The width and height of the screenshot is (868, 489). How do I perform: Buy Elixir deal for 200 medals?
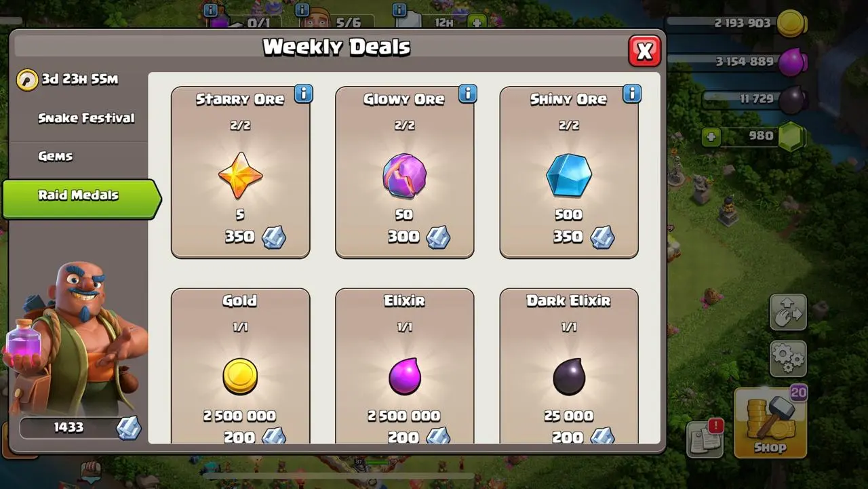(x=404, y=366)
